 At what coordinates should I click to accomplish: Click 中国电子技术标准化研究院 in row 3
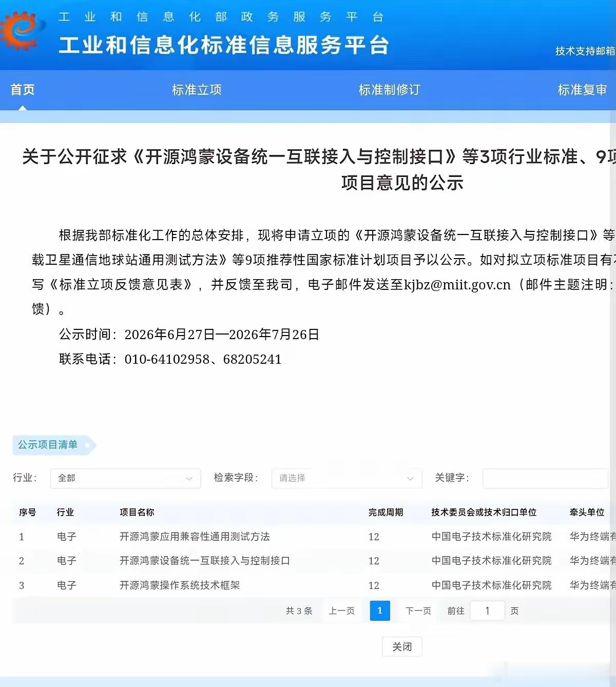(x=491, y=585)
